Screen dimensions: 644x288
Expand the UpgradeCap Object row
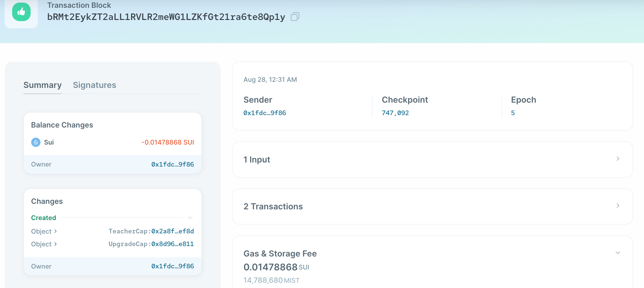(x=44, y=244)
